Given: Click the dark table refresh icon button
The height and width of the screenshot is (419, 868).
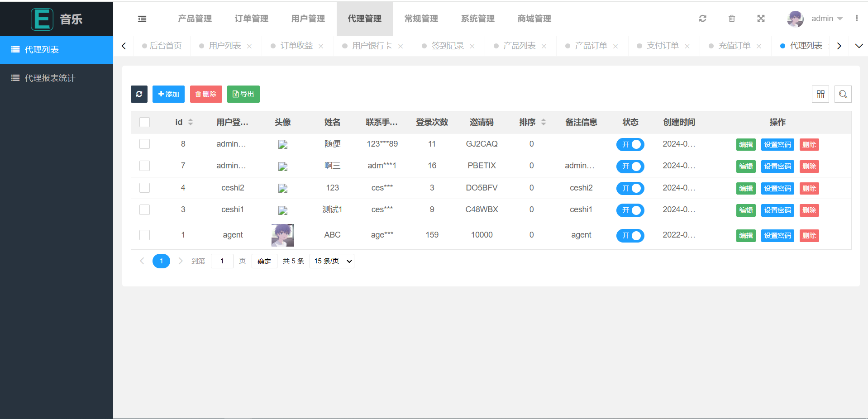Looking at the screenshot, I should click(x=139, y=94).
